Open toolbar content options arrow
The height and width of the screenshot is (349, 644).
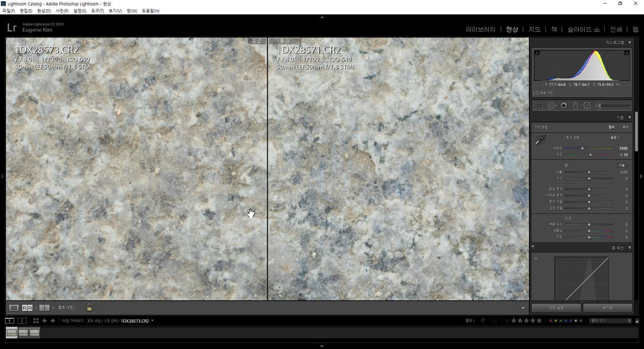coord(523,308)
